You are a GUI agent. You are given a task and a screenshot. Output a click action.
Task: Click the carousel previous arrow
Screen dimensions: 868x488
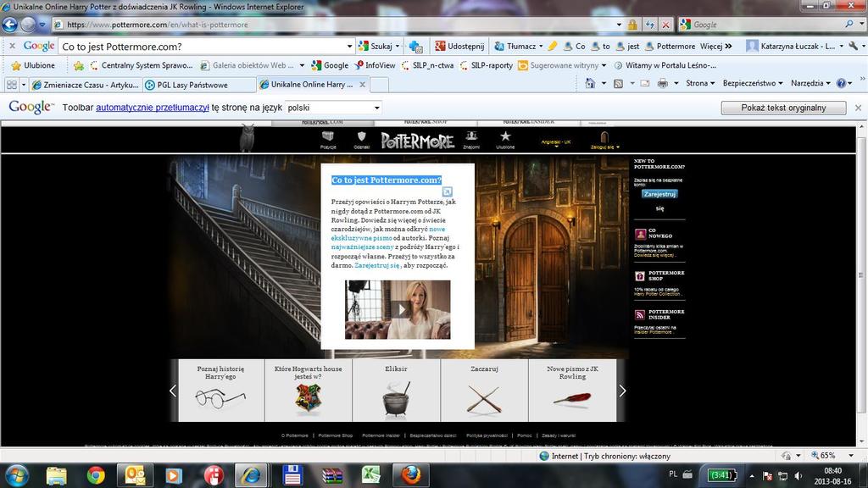[173, 391]
